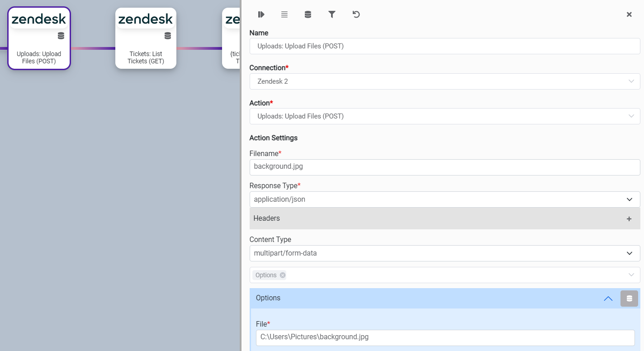Click the Name input field
644x351 pixels.
coord(445,46)
